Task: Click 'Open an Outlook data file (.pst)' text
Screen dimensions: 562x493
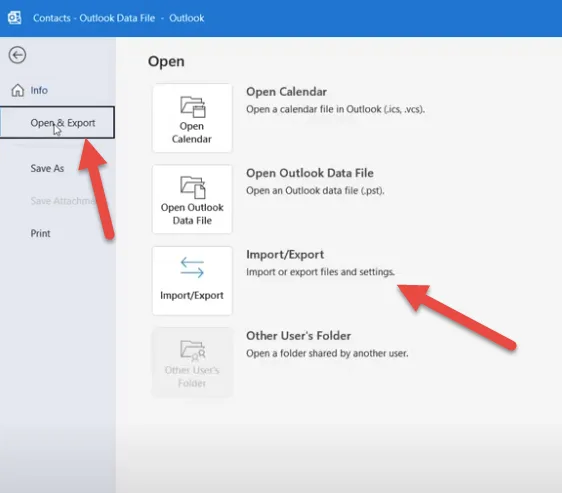Action: (x=315, y=190)
